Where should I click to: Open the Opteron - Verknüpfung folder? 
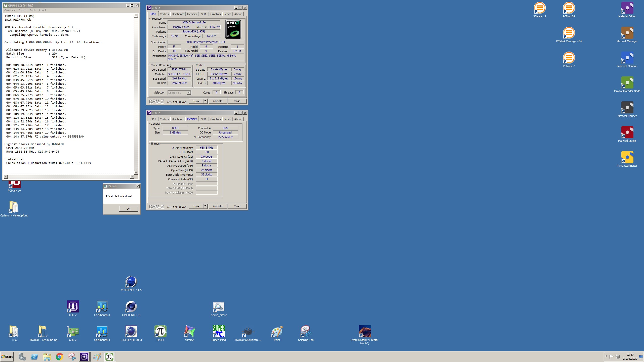(14, 209)
